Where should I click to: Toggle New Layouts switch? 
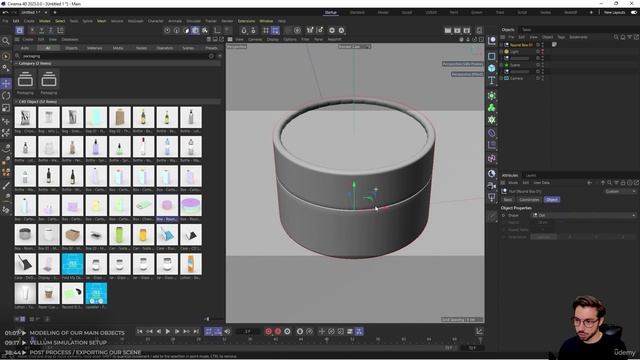[x=634, y=12]
